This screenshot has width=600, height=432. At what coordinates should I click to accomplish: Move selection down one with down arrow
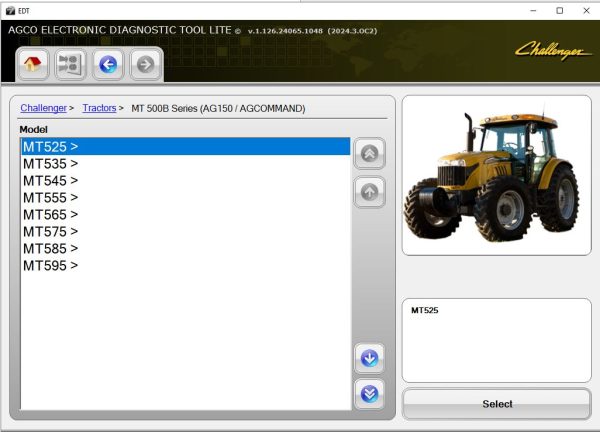coord(369,359)
